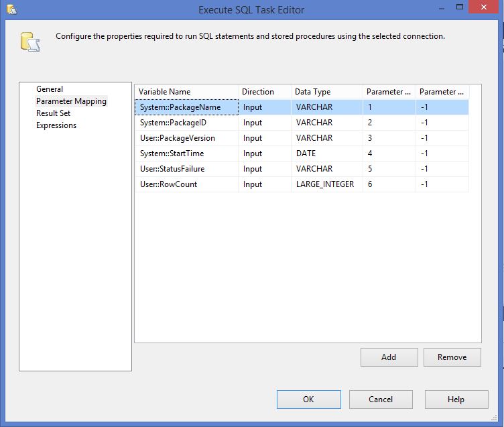This screenshot has width=504, height=427.
Task: Select Parameter Mapping page
Action: (71, 101)
